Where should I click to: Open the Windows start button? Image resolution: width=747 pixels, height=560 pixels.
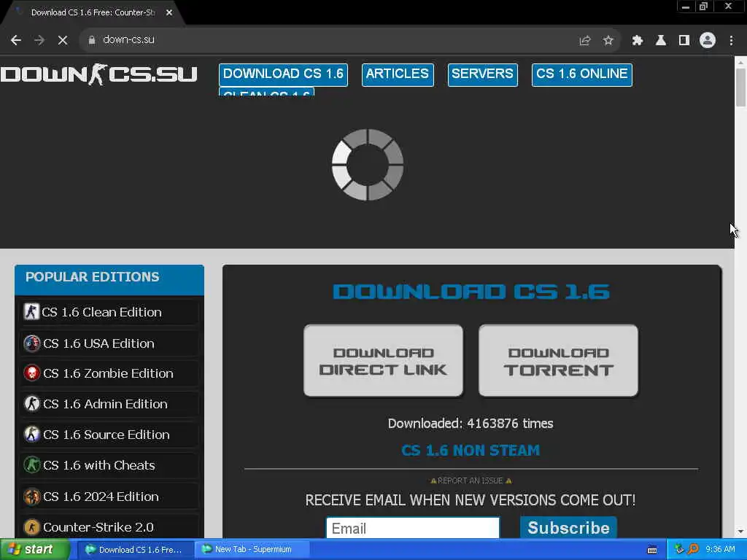[x=34, y=550]
